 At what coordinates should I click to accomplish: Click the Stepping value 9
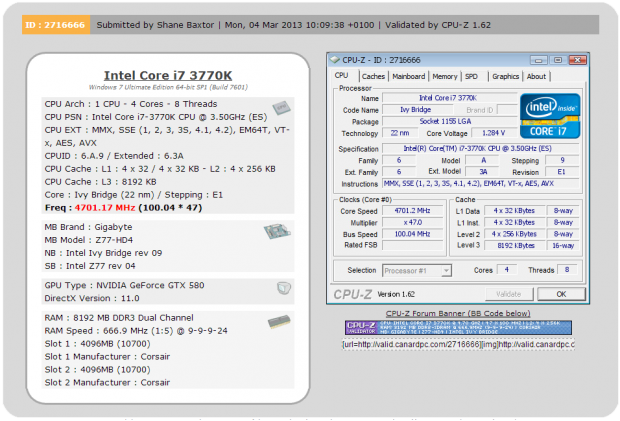[x=562, y=160]
